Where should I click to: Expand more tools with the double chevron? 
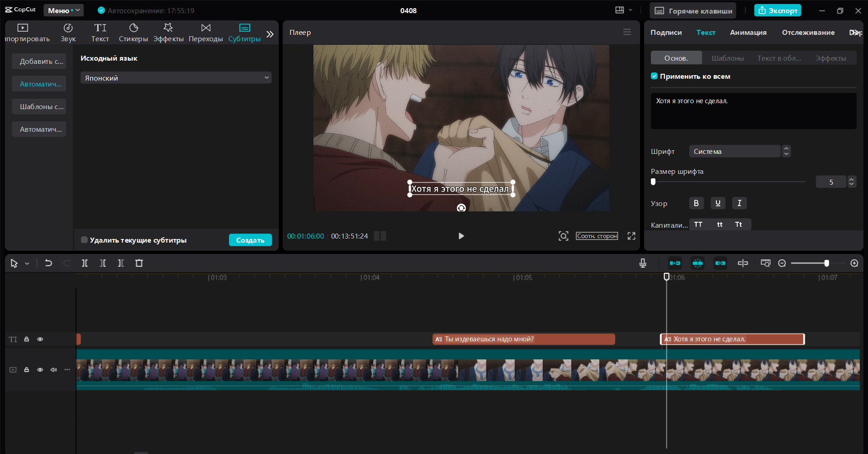[270, 34]
